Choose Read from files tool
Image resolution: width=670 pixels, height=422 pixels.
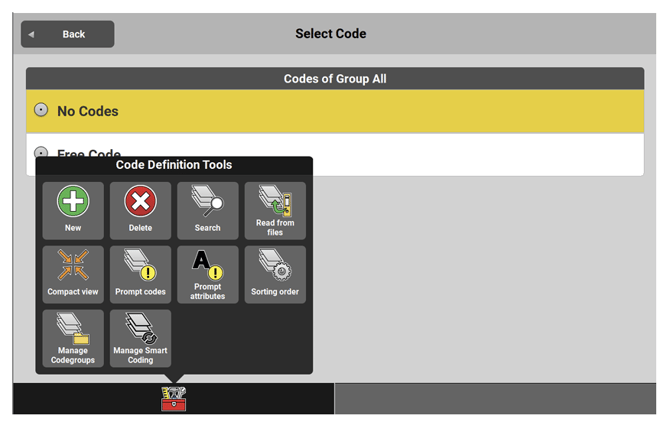(275, 210)
